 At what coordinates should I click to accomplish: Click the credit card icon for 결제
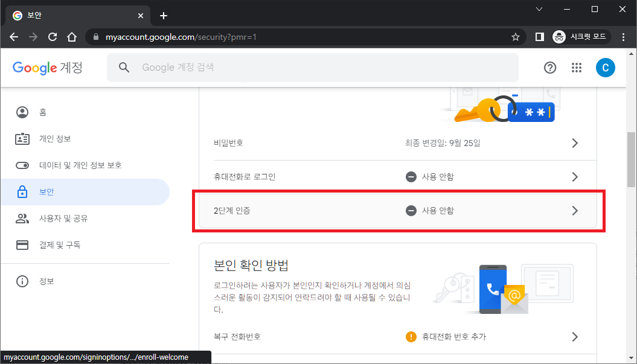22,245
